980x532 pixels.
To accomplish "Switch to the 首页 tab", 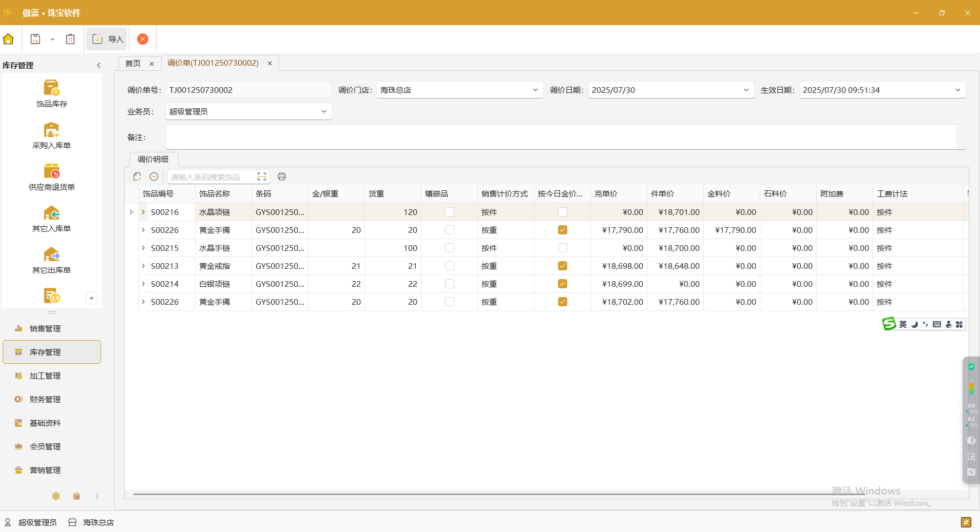I will (132, 63).
